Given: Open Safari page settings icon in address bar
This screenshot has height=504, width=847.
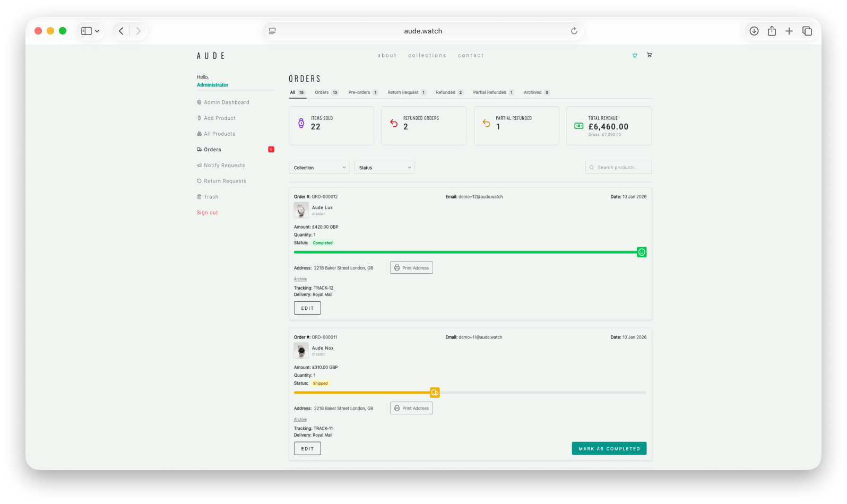Looking at the screenshot, I should coord(272,31).
